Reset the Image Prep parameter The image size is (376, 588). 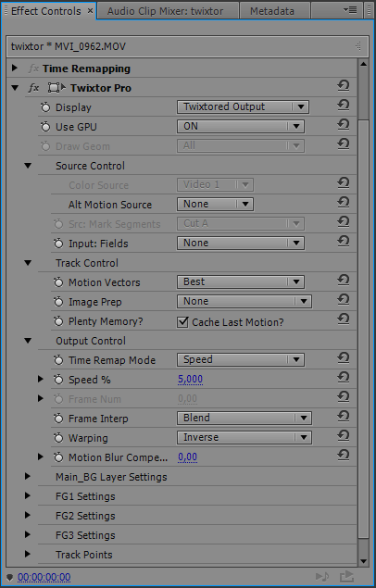pos(343,300)
